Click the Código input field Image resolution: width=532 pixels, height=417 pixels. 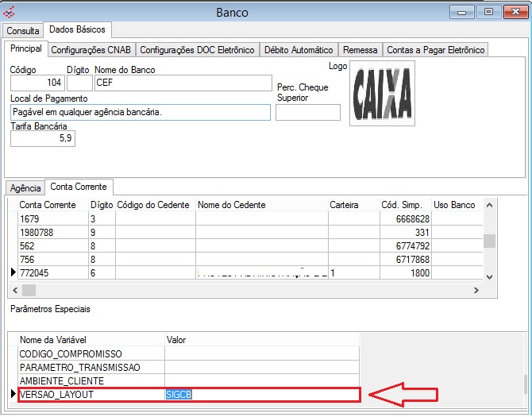click(37, 82)
